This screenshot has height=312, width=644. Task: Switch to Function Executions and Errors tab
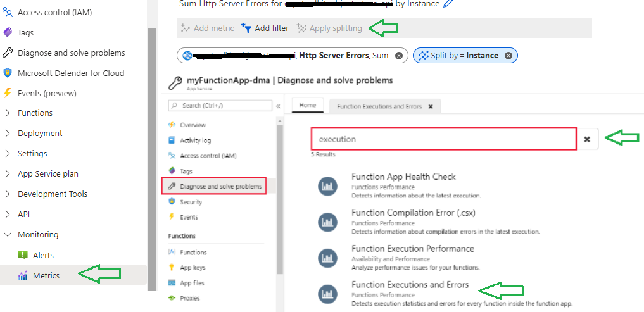[379, 106]
